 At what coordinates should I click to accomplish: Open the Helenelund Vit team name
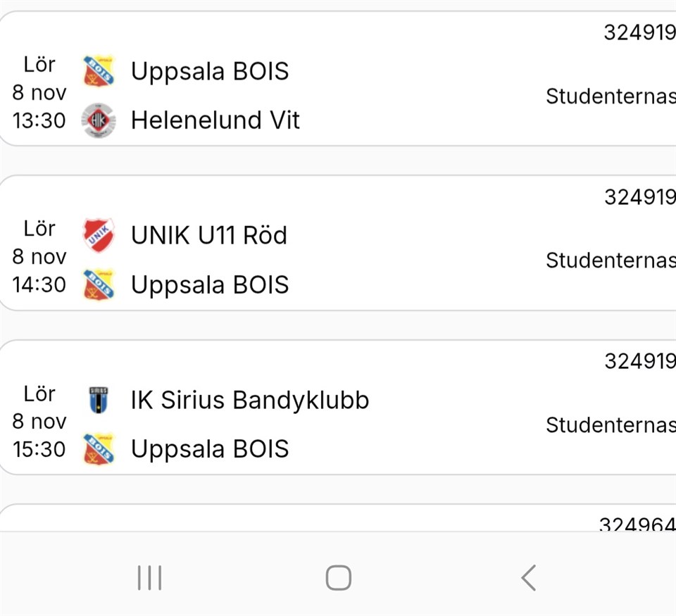tap(215, 120)
